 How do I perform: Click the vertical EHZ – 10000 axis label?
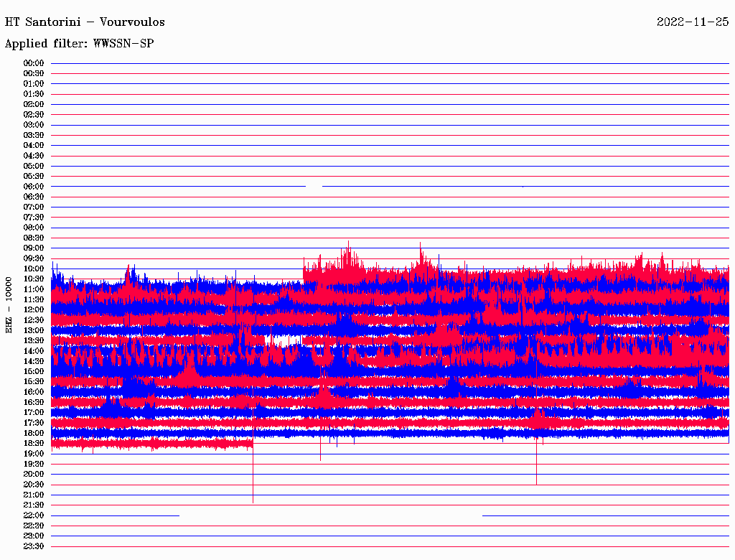[x=9, y=304]
